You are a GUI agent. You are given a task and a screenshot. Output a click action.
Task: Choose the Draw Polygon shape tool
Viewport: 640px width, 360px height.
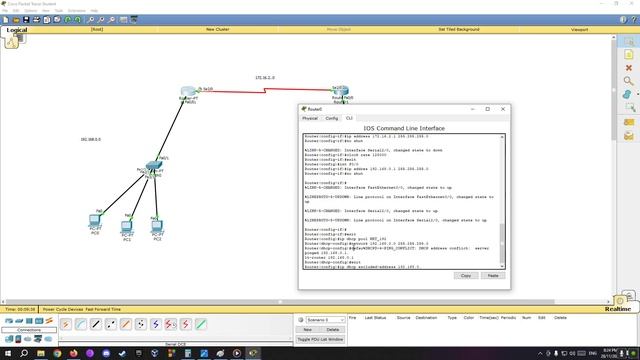628,94
